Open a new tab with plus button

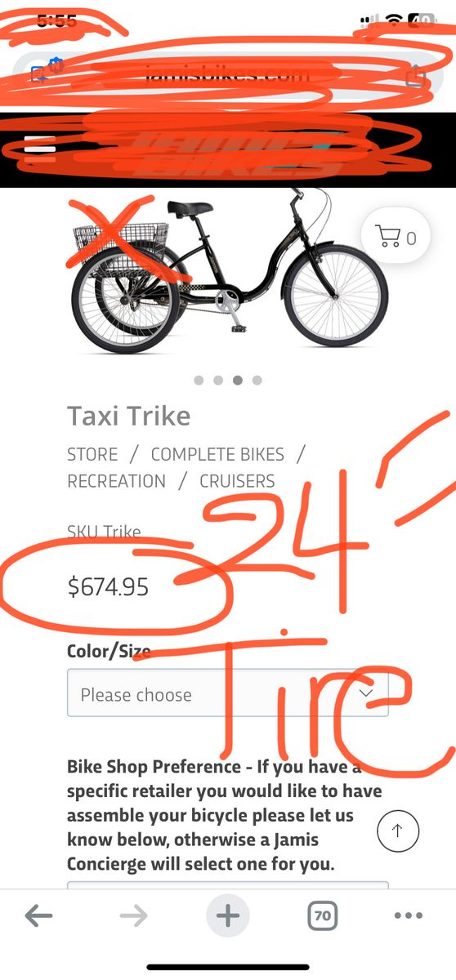[228, 916]
